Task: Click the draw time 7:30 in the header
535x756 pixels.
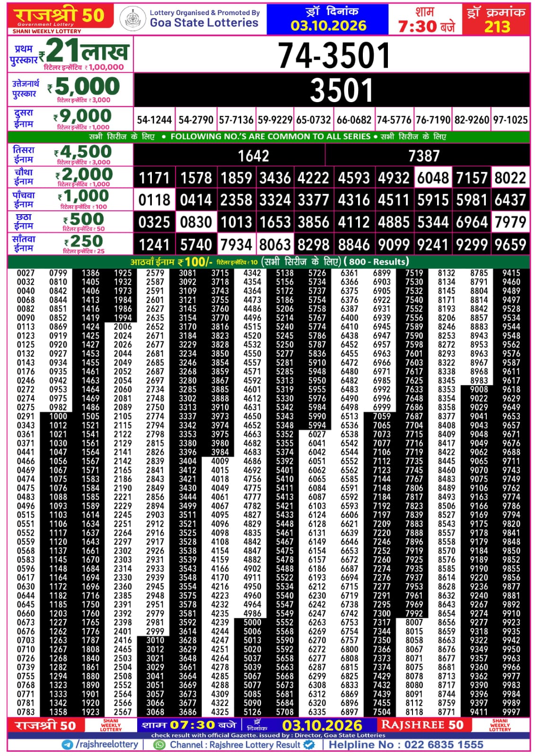Action: (417, 26)
